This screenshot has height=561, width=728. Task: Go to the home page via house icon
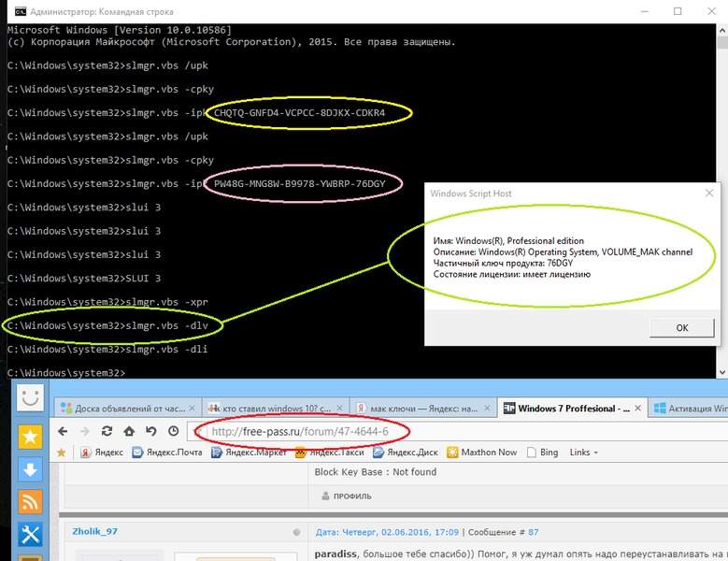(129, 431)
